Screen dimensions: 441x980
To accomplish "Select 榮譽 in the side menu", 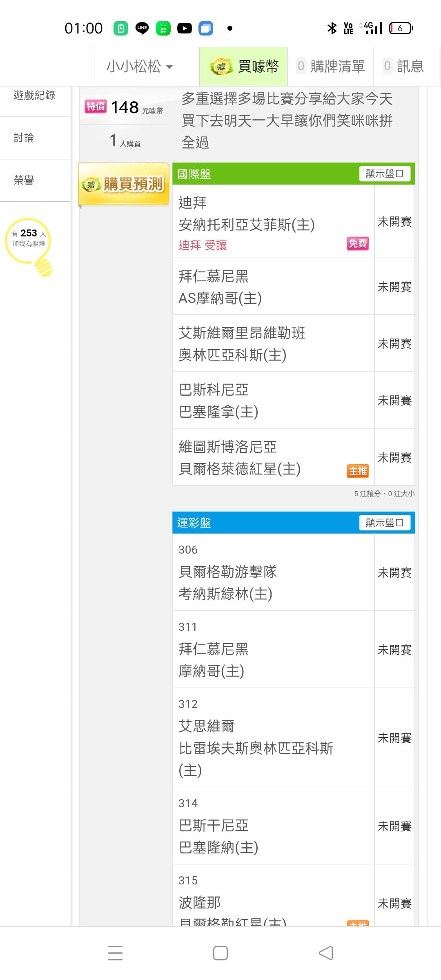I will [24, 180].
